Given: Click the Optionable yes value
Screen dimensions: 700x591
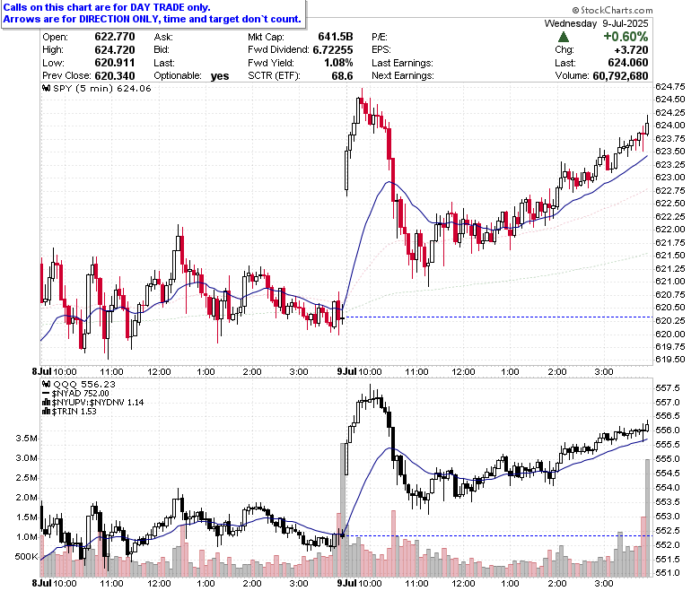Looking at the screenshot, I should click(220, 76).
